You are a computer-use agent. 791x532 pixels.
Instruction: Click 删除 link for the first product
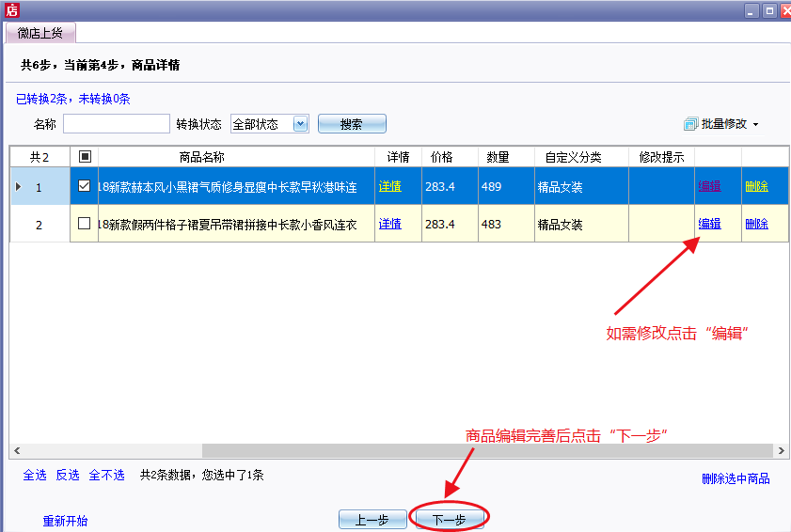click(756, 187)
